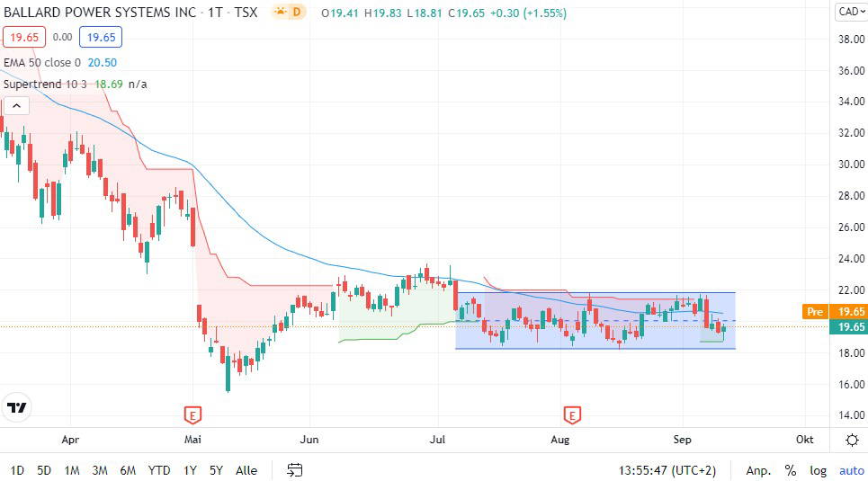The width and height of the screenshot is (868, 481).
Task: Select the 1M time range
Action: (x=72, y=470)
